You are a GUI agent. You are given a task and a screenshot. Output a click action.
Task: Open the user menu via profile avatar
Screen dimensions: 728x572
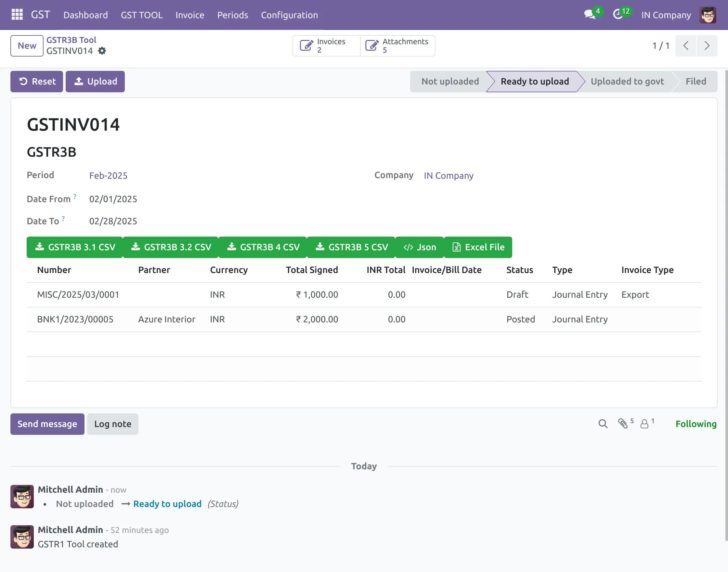coord(707,15)
